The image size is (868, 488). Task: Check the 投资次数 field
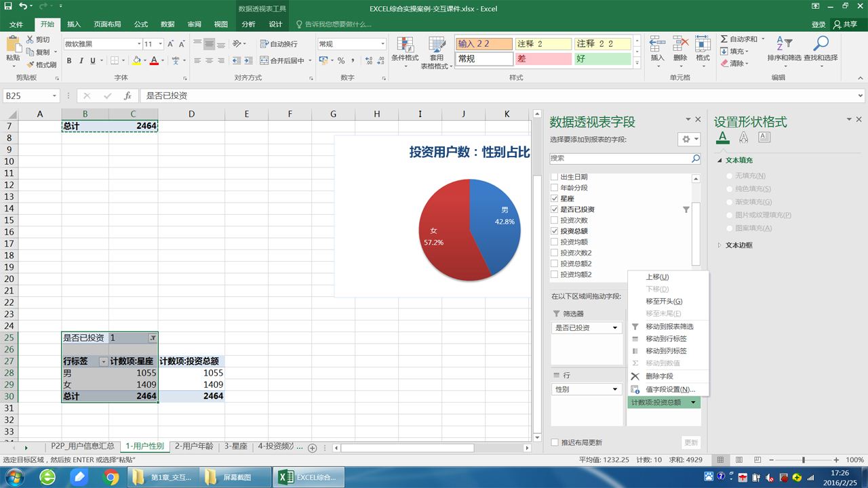pyautogui.click(x=554, y=220)
